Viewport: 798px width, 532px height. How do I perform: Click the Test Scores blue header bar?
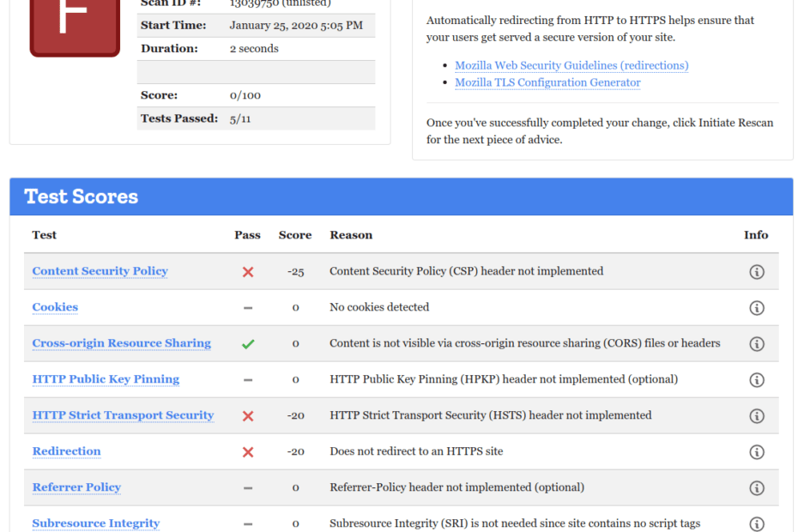401,196
